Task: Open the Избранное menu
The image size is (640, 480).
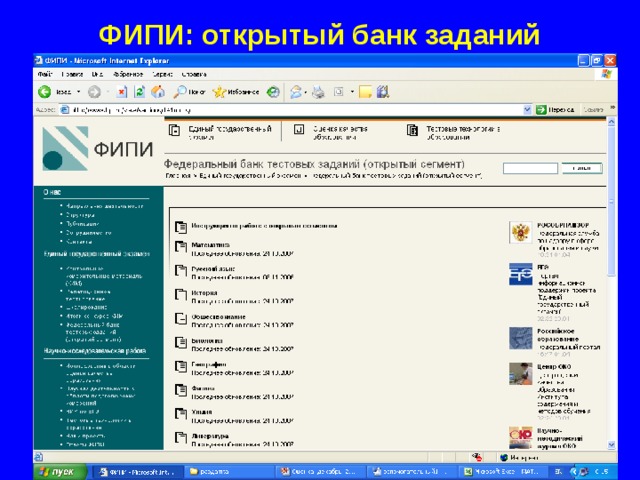Action: point(128,74)
